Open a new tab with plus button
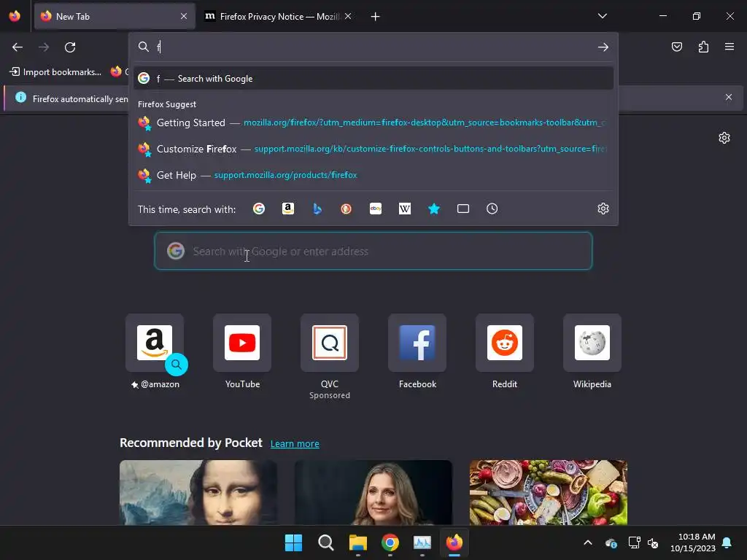The height and width of the screenshot is (560, 747). [376, 17]
